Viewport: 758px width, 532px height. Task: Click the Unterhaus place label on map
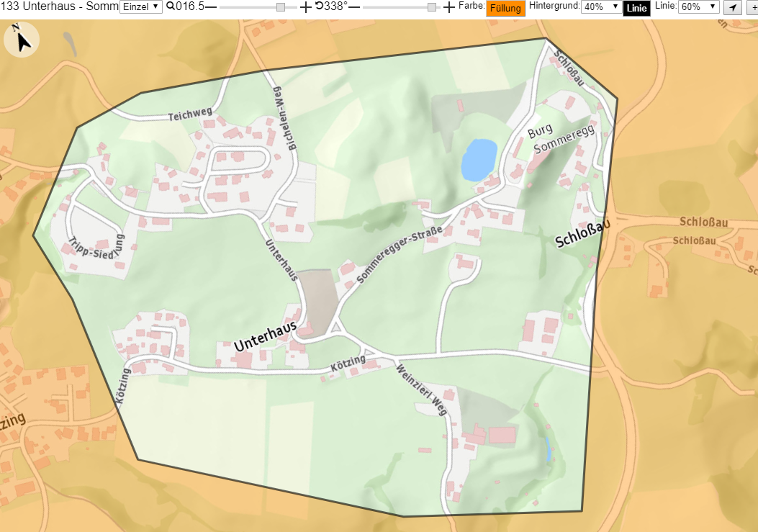[265, 335]
